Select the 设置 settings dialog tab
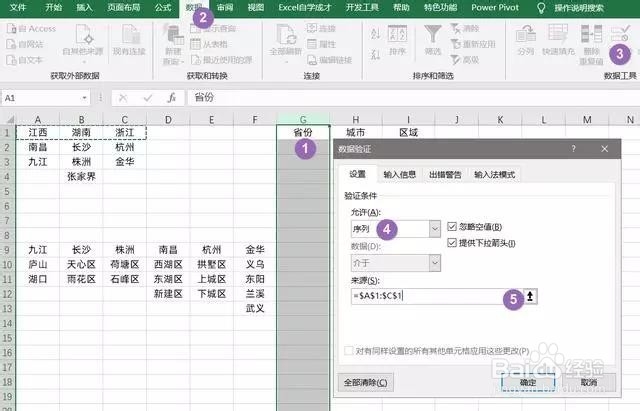 (x=358, y=174)
